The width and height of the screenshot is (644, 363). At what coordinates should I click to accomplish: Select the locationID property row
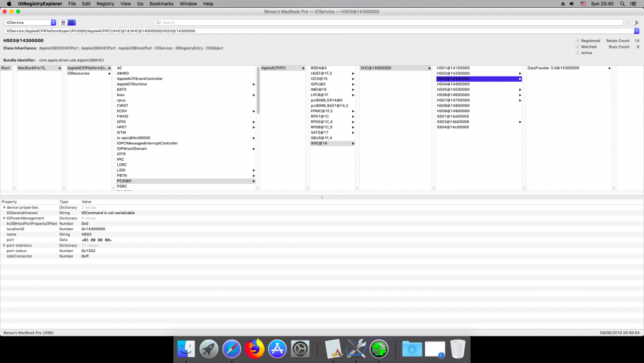[322, 229]
